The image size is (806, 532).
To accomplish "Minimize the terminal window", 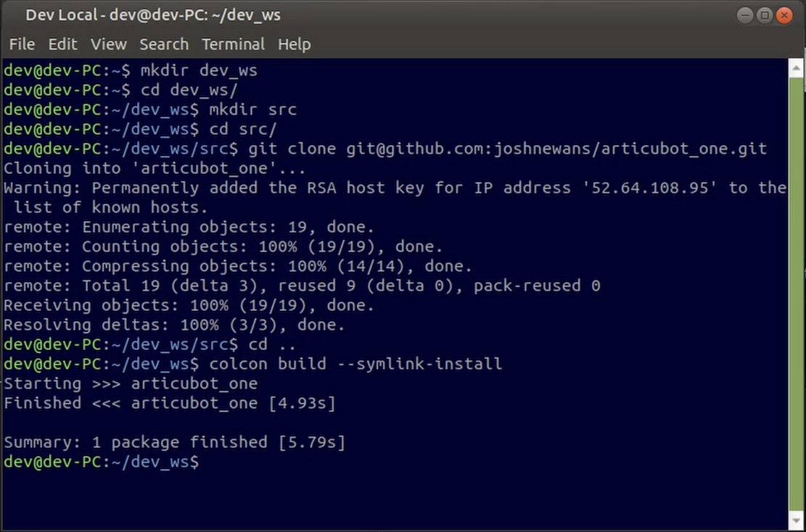I will pos(745,15).
